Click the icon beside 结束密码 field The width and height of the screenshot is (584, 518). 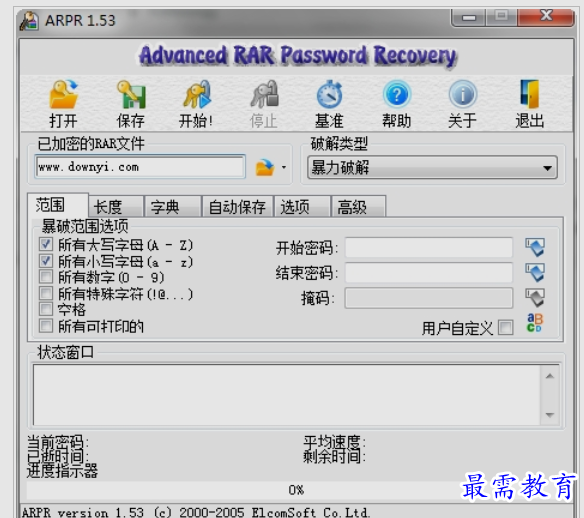click(x=535, y=273)
